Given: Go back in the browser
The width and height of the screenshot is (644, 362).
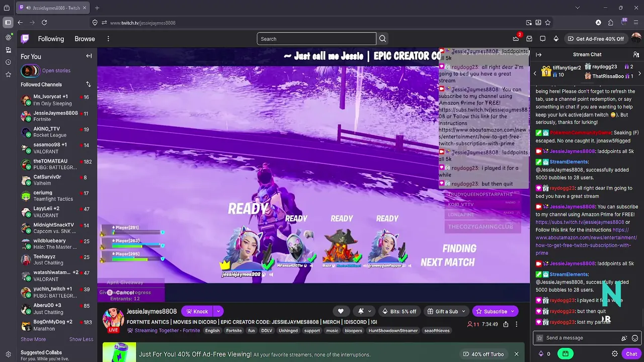Looking at the screenshot, I should (20, 23).
